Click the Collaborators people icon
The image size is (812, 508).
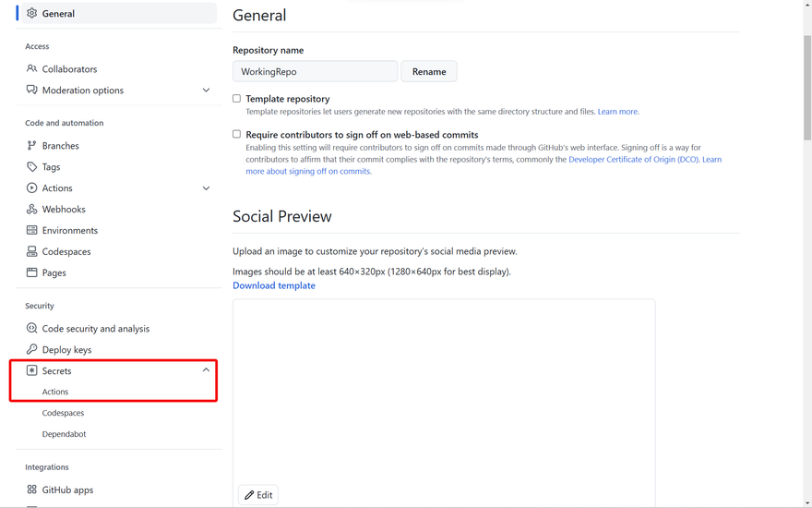point(31,69)
